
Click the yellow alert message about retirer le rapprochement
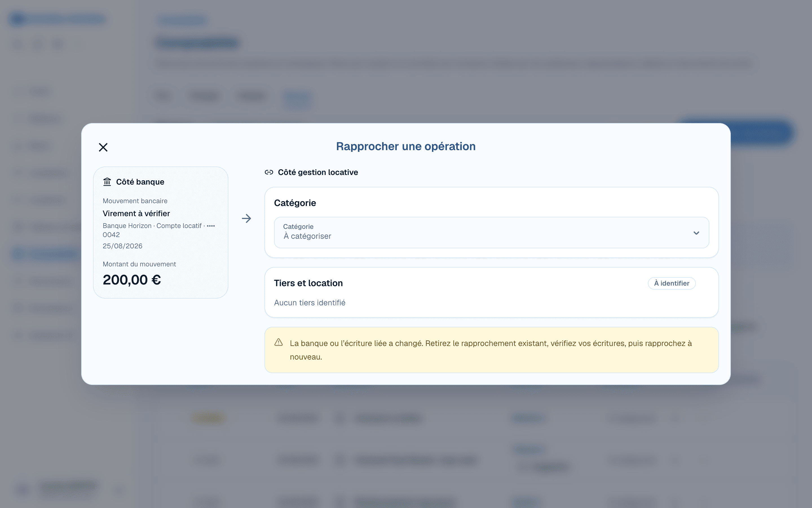pyautogui.click(x=491, y=350)
